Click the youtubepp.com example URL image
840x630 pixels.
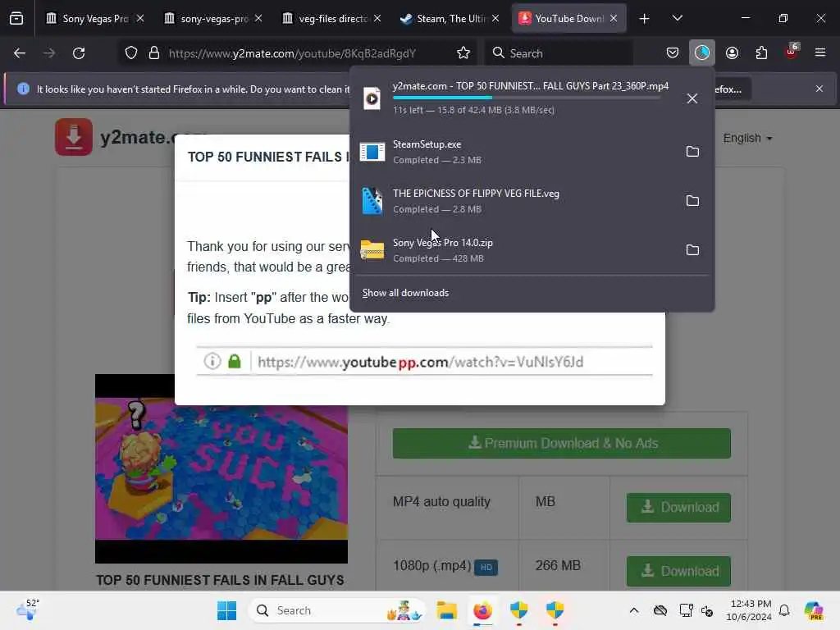click(x=424, y=362)
